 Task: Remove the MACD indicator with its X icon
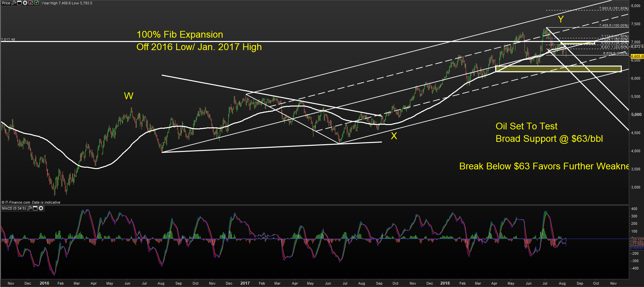click(41, 208)
